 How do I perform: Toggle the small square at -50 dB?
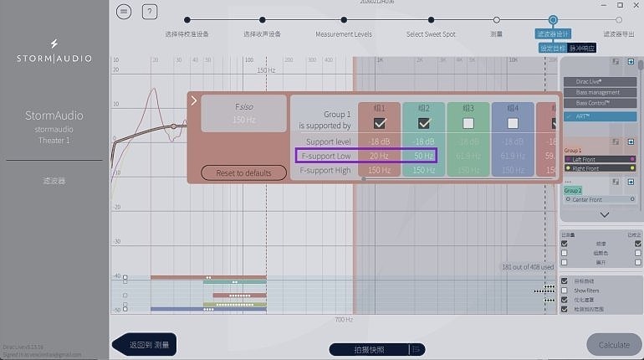pyautogui.click(x=125, y=309)
